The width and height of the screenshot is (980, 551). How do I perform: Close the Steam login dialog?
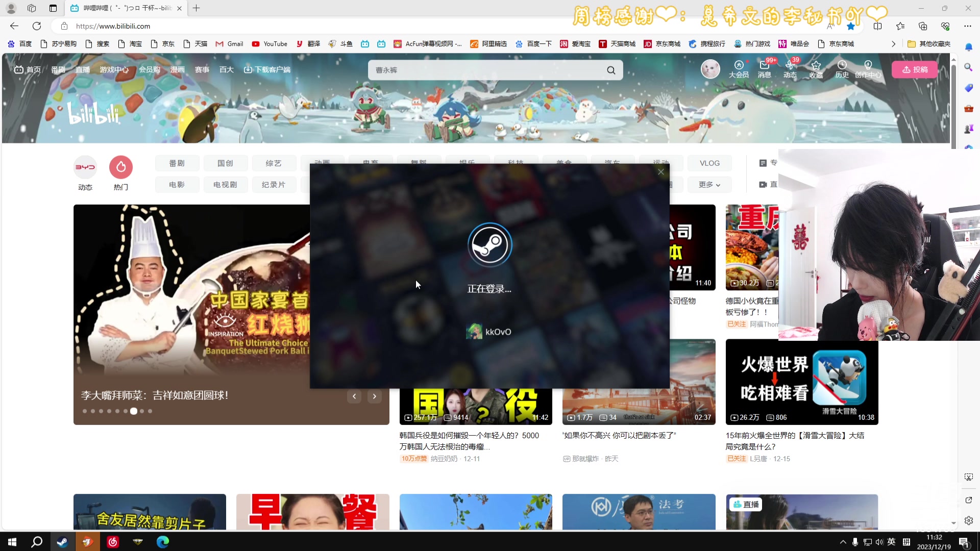[661, 172]
